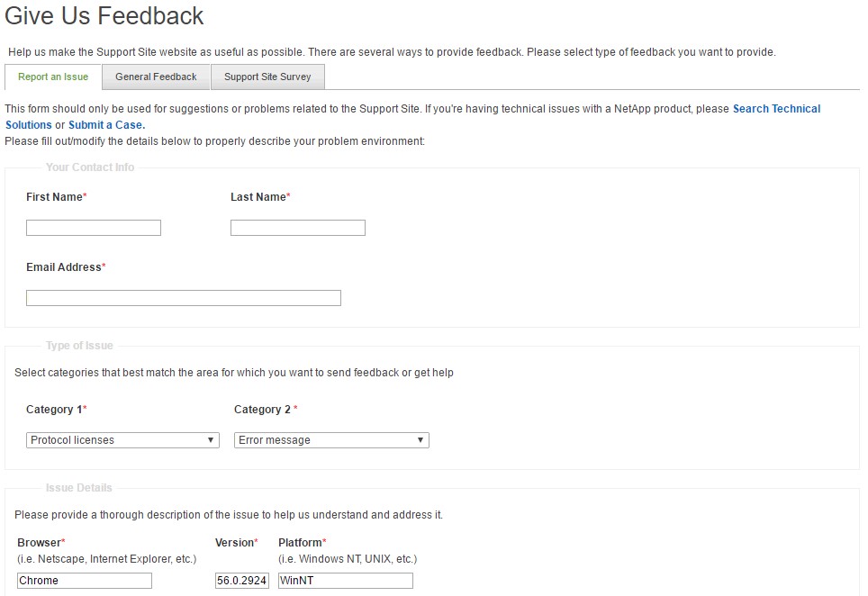Click into the Last Name text box
This screenshot has height=596, width=868.
click(298, 228)
